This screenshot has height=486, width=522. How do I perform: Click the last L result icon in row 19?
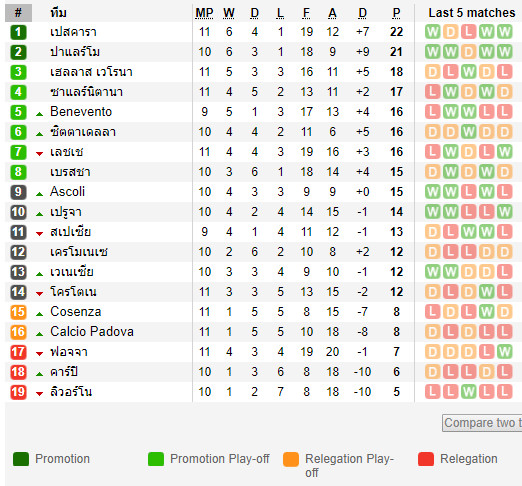[504, 392]
